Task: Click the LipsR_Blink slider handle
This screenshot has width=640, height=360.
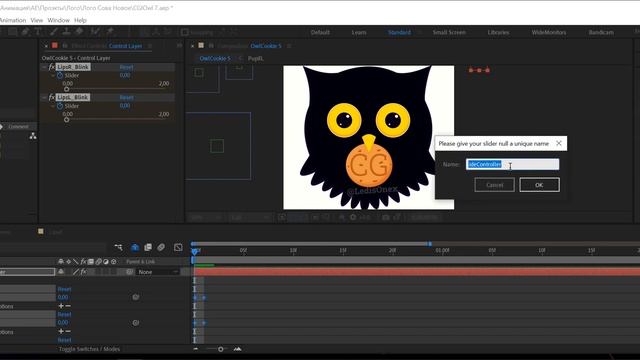Action: pyautogui.click(x=67, y=89)
